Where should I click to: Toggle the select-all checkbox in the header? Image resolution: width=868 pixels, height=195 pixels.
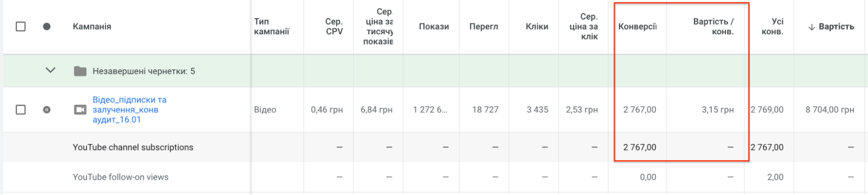[20, 26]
